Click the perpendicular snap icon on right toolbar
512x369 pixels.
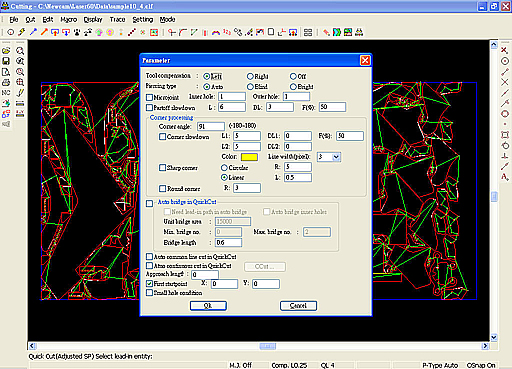(x=505, y=156)
